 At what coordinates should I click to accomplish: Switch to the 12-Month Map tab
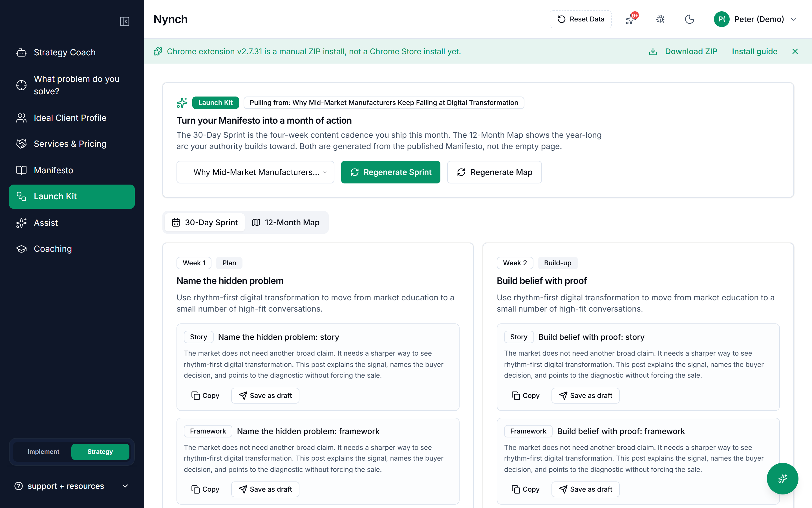click(x=286, y=222)
